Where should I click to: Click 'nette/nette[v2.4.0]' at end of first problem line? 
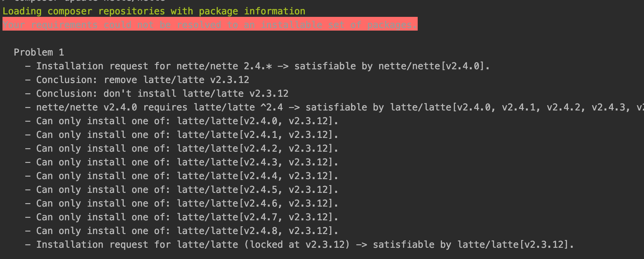(x=431, y=66)
